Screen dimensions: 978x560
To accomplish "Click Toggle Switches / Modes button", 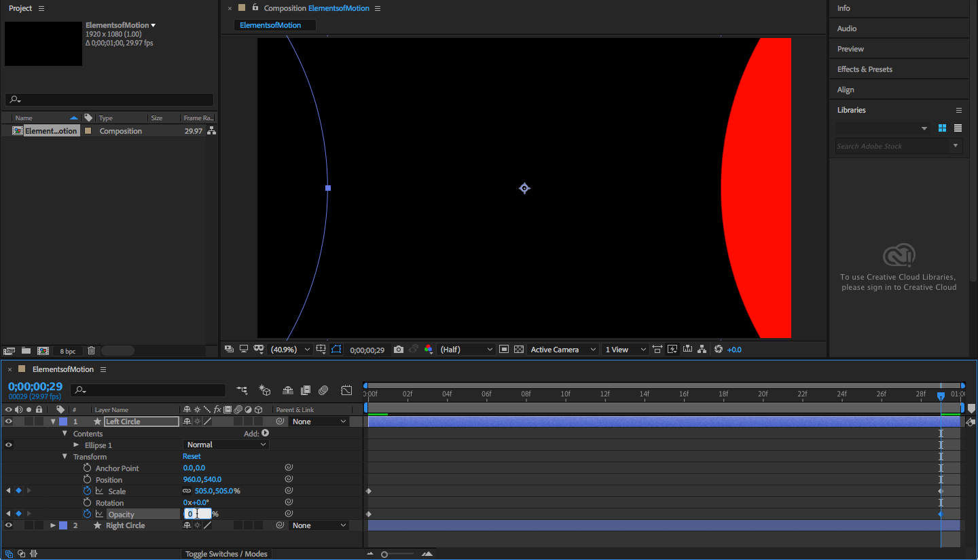I will tap(226, 554).
